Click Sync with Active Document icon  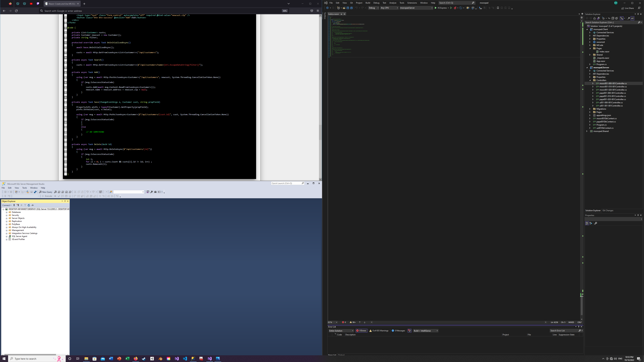[x=609, y=18]
